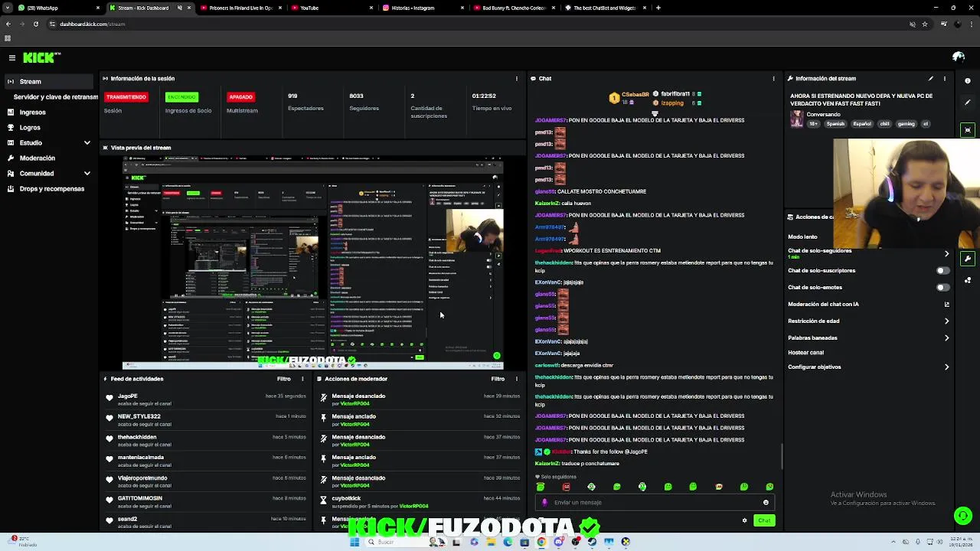Expand Chat de solo-seguidores settings
Image resolution: width=980 pixels, height=551 pixels.
pos(946,253)
